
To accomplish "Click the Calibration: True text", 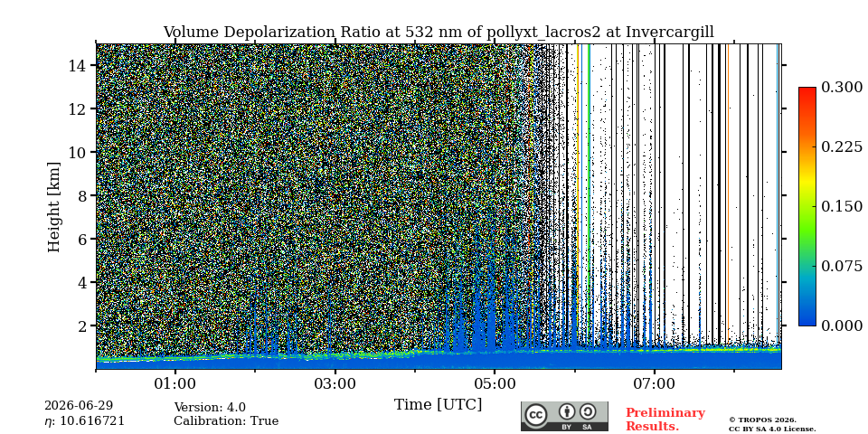I will click(226, 421).
